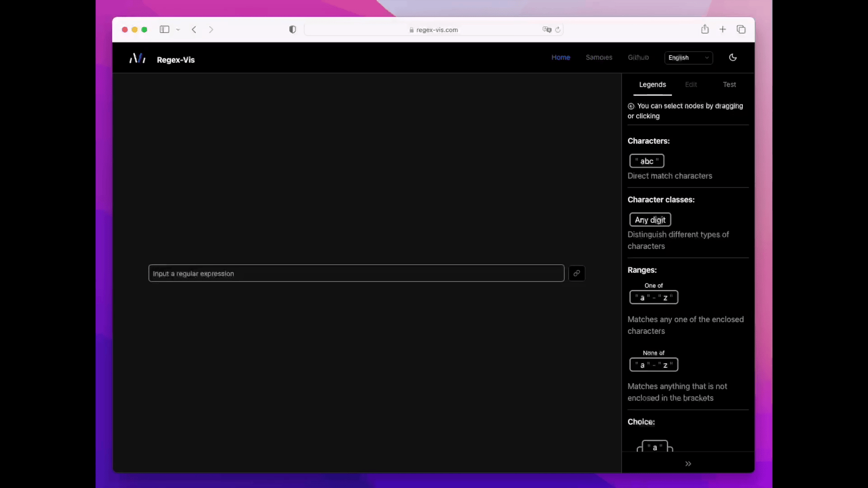Click the share/export icon
Image resolution: width=868 pixels, height=488 pixels.
pyautogui.click(x=705, y=29)
